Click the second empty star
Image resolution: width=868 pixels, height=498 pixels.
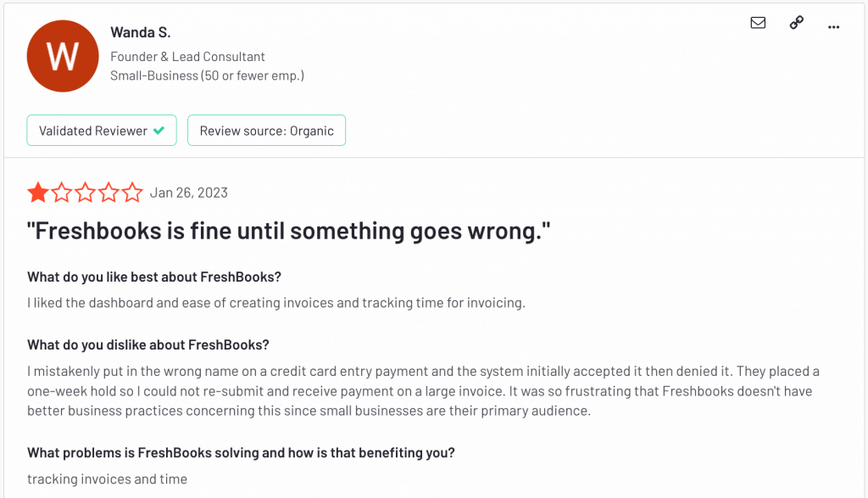coord(61,193)
